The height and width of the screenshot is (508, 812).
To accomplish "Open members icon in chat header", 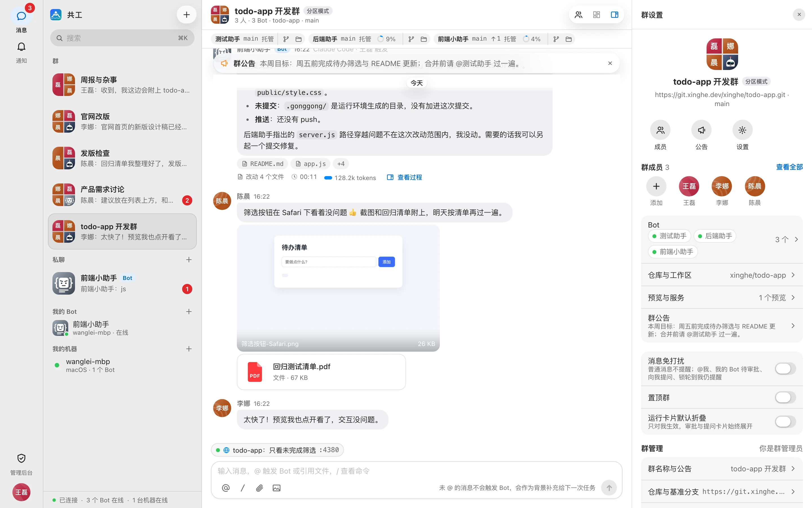I will coord(579,15).
